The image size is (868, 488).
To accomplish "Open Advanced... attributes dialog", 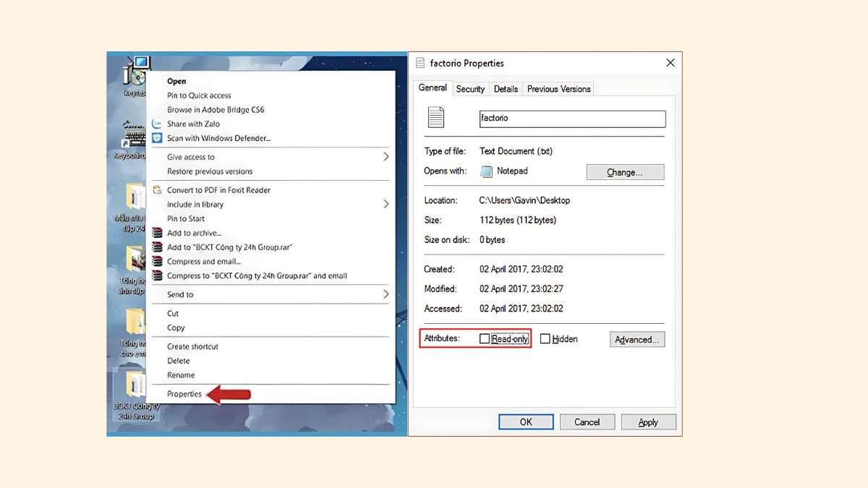I will coord(637,340).
